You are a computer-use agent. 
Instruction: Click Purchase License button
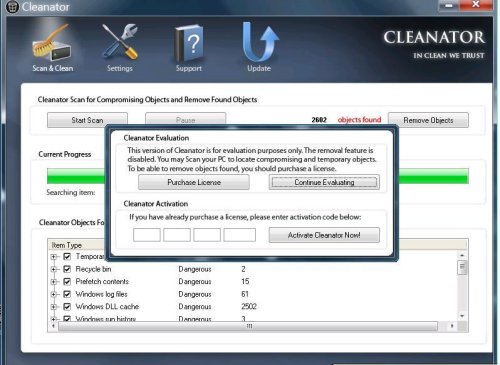[x=194, y=182]
